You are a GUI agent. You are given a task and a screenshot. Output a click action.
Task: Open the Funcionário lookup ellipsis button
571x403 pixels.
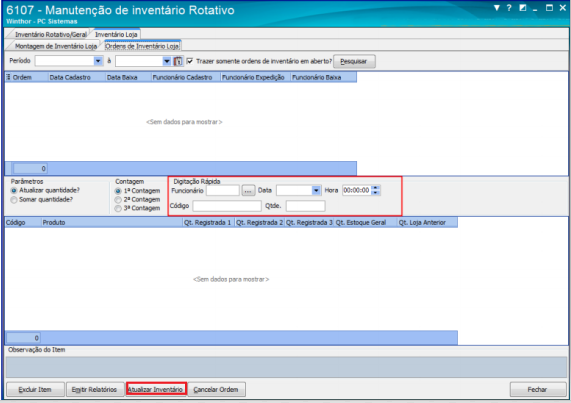(248, 190)
